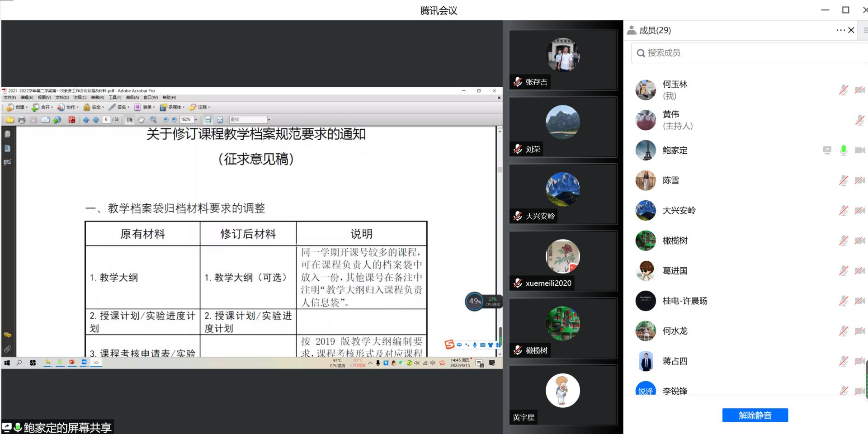Click camera icon in 鲍家定 row
Screen dimensions: 868x434
pyautogui.click(x=859, y=150)
